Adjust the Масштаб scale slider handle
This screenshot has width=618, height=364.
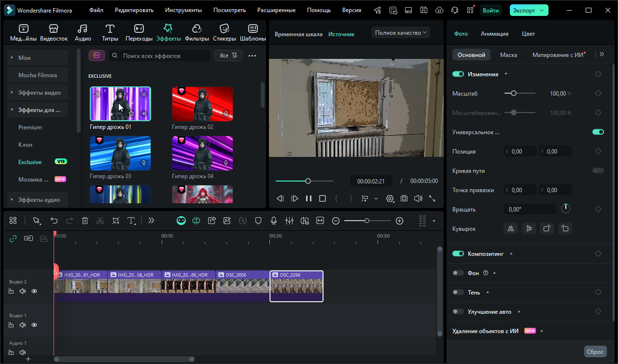[x=514, y=94]
